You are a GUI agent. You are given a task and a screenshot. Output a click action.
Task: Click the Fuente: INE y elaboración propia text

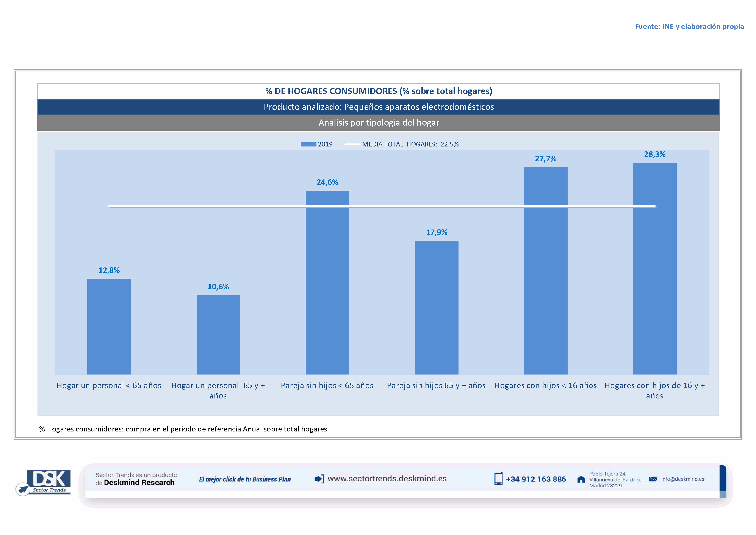click(x=689, y=27)
